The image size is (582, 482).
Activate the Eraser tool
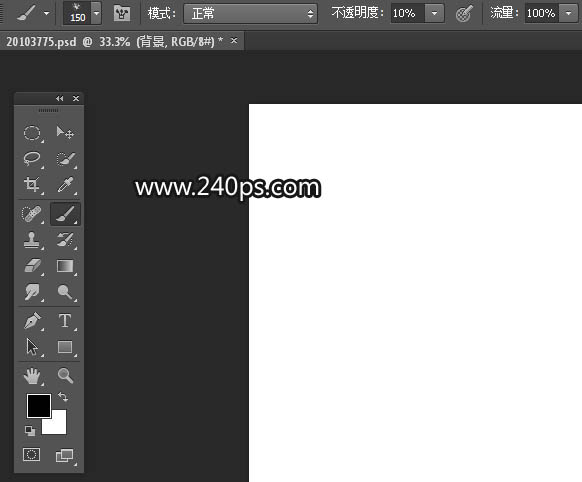click(x=32, y=266)
